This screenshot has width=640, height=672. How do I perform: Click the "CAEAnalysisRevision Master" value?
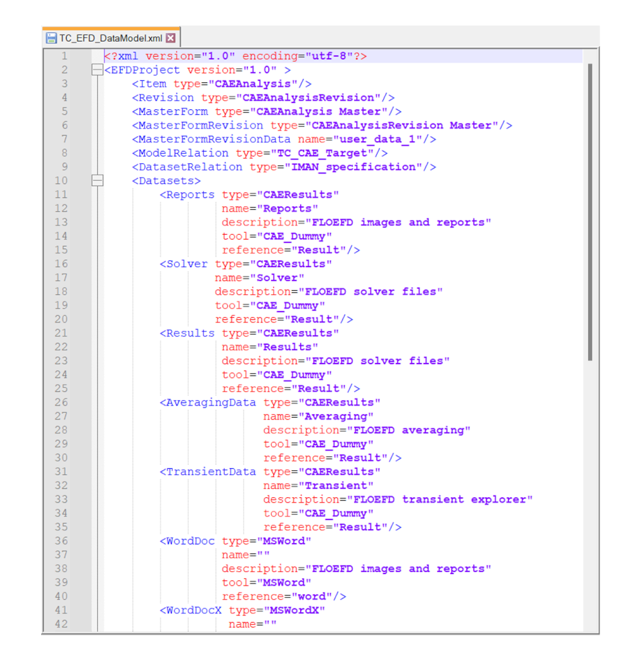405,125
